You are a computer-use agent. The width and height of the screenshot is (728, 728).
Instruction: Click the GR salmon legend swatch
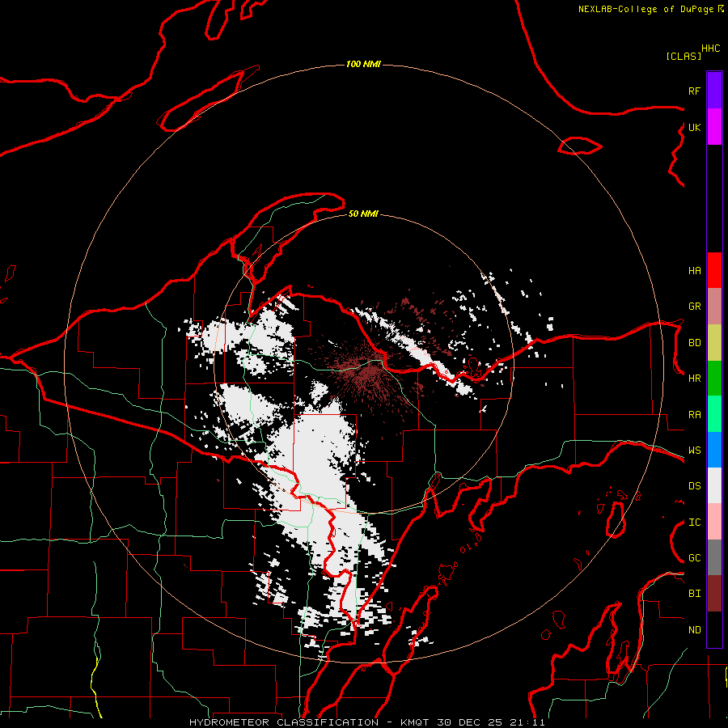tap(714, 307)
